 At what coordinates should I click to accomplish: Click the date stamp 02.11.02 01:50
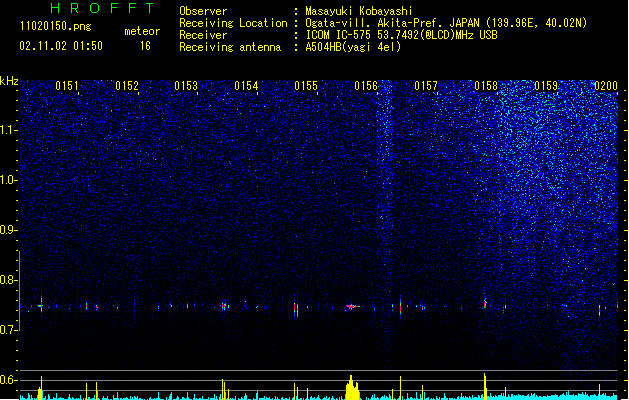tap(61, 46)
